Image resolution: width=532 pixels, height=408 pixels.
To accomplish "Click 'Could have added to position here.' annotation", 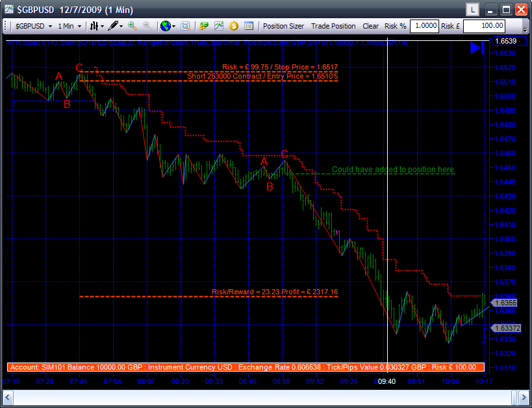I will pyautogui.click(x=394, y=170).
